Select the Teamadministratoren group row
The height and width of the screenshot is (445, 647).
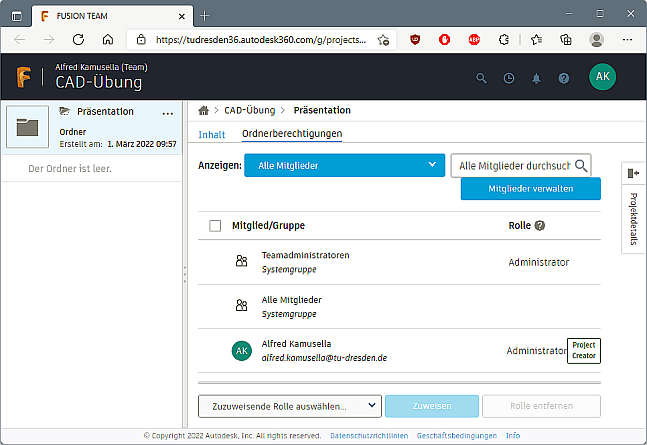[400, 262]
